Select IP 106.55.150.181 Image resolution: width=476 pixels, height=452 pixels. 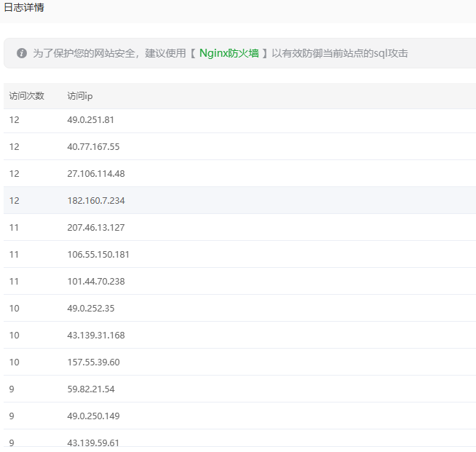click(x=98, y=254)
